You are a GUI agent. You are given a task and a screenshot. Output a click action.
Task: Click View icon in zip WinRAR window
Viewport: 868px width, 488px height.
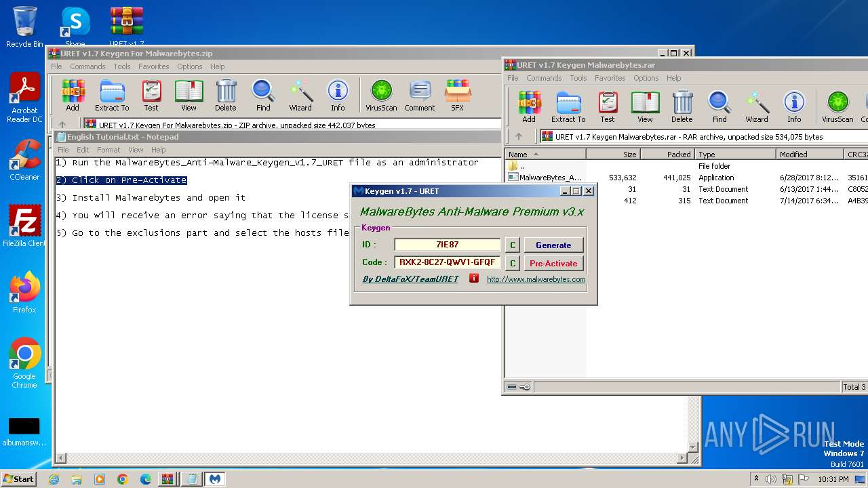coord(189,95)
